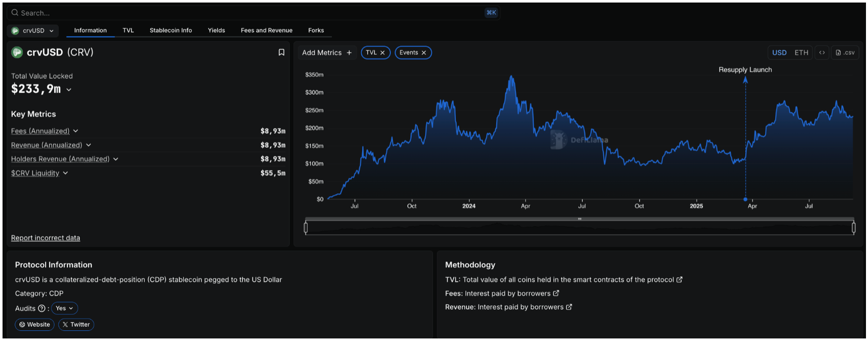Screen dimensions: 868x343
Task: Grab the left handle of chart range slider
Action: (x=305, y=228)
